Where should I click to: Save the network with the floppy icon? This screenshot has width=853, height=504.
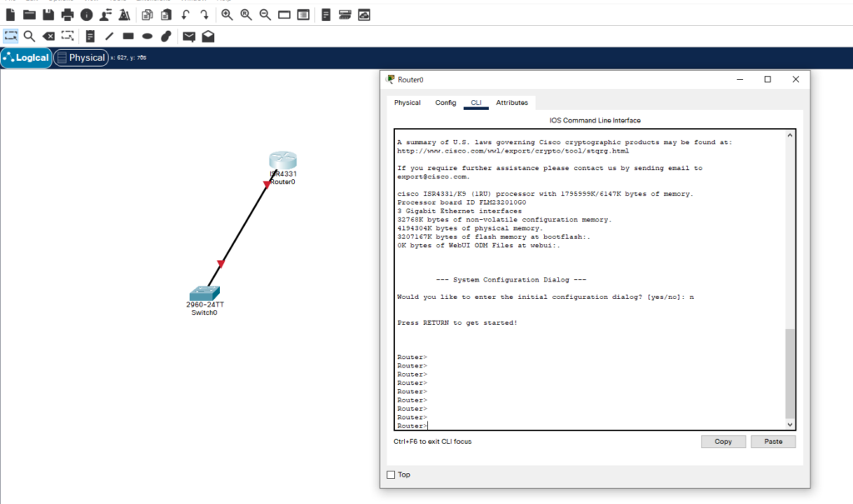tap(48, 15)
